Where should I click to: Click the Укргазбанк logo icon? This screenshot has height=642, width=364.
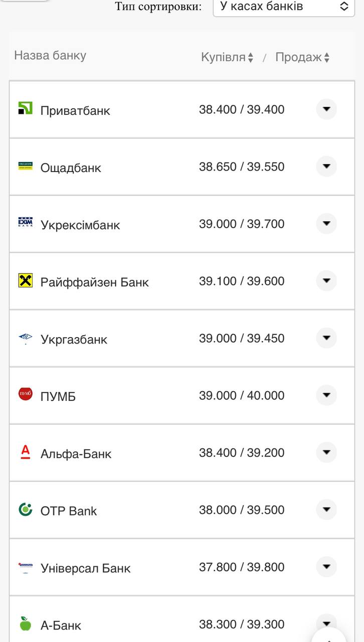pos(25,339)
